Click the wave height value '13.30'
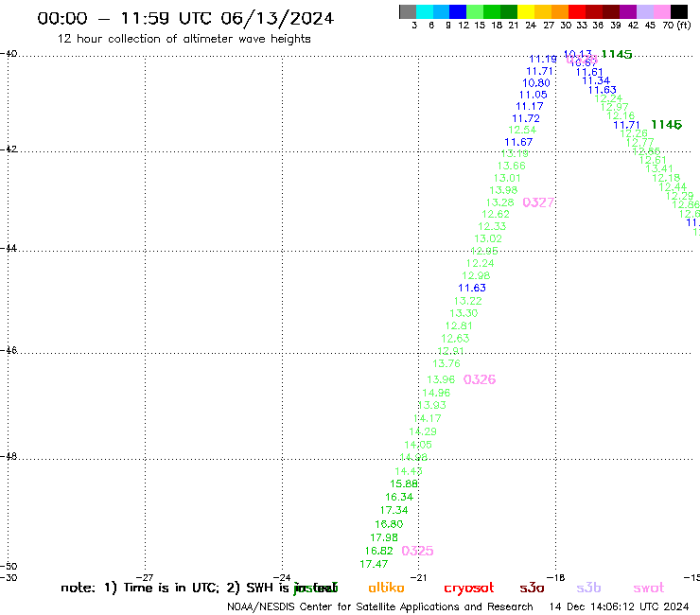The image size is (700, 615). tap(464, 313)
